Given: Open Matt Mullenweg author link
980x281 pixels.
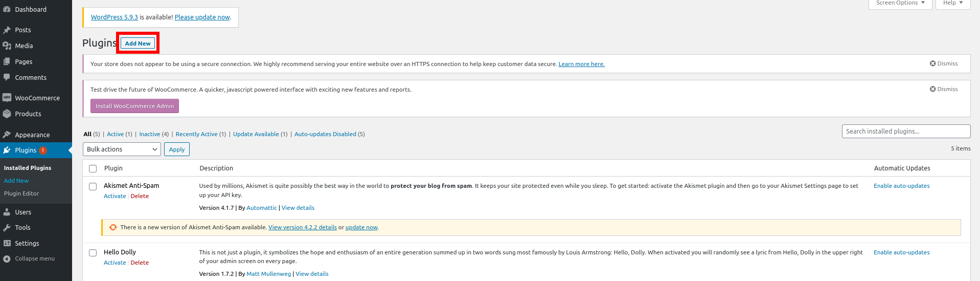Looking at the screenshot, I should click(268, 274).
